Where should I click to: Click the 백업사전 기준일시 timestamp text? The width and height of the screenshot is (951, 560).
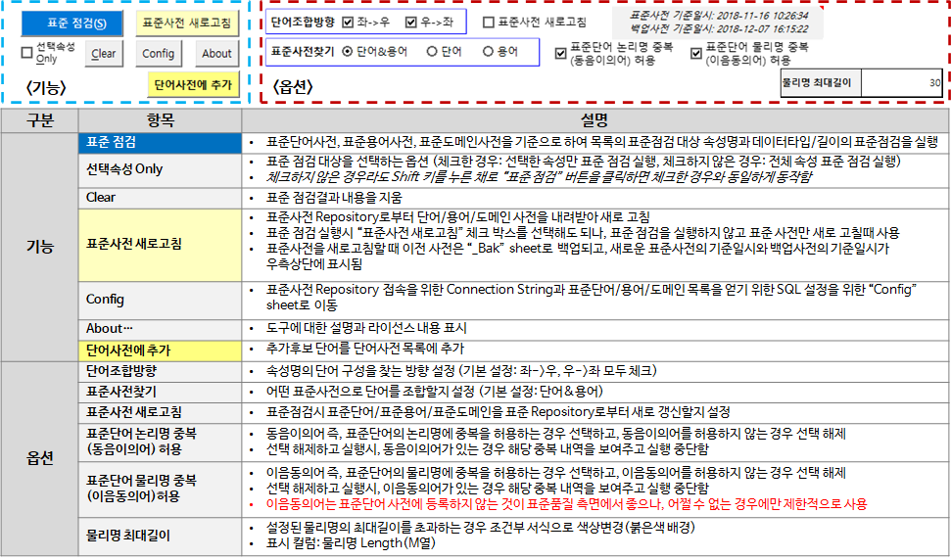click(719, 28)
